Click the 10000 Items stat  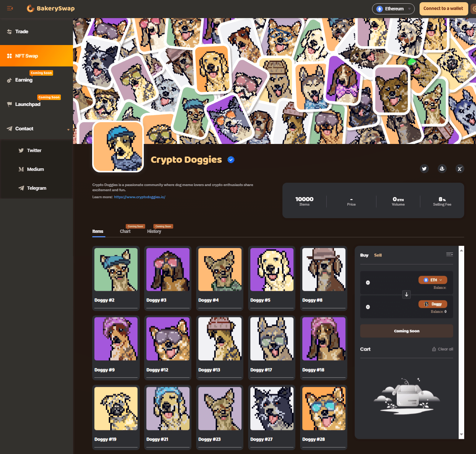click(304, 201)
